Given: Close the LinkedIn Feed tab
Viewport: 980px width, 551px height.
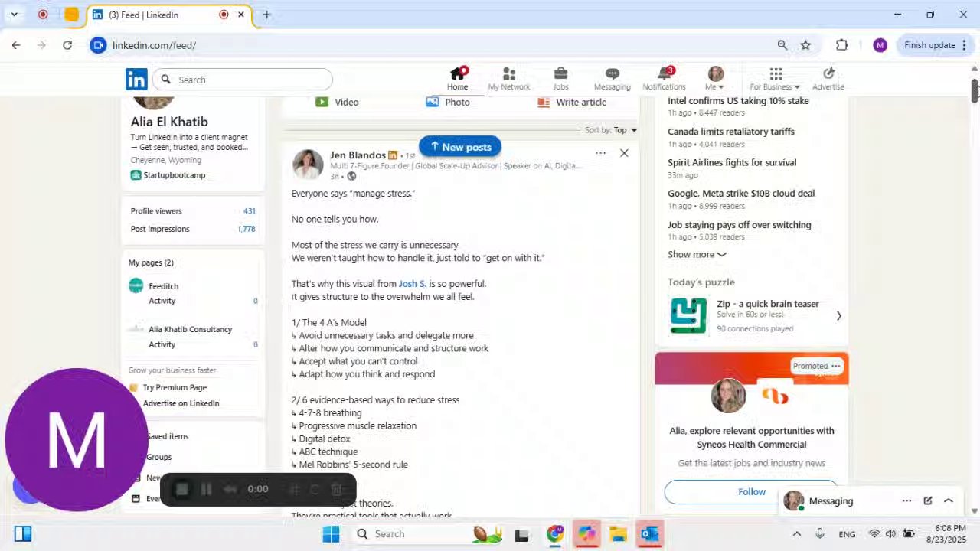Looking at the screenshot, I should [241, 15].
